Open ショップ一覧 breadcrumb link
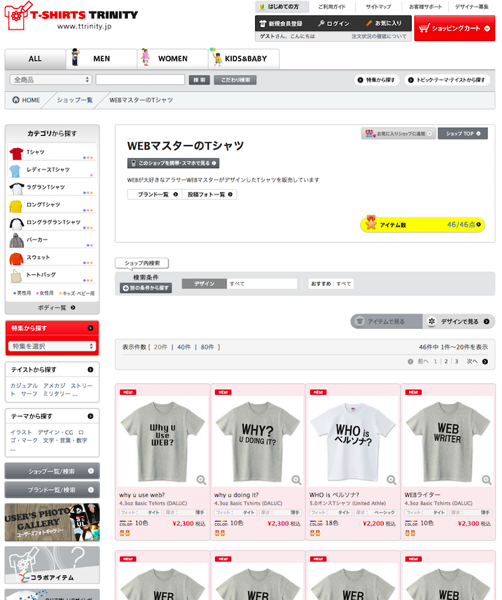Image resolution: width=502 pixels, height=600 pixels. (75, 100)
